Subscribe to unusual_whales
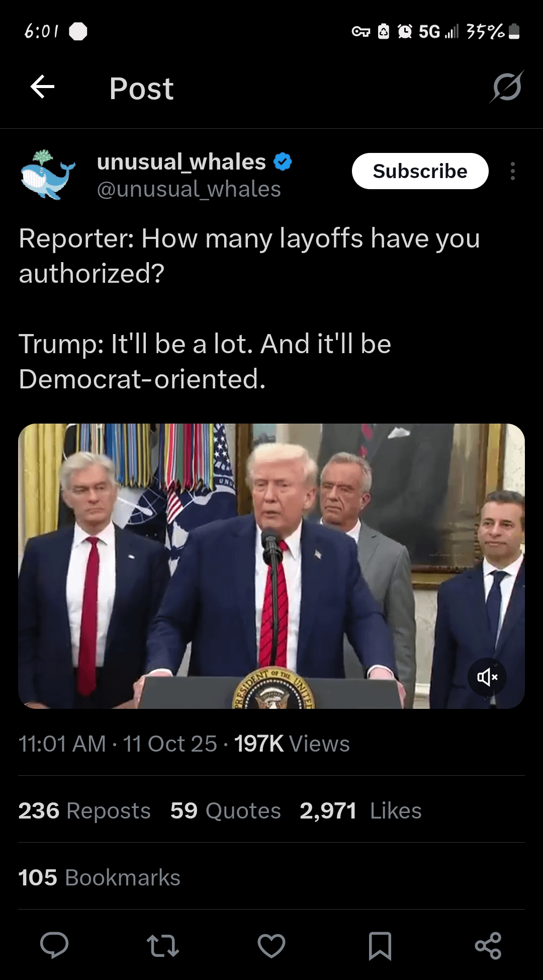Screen dimensions: 543x980 click(x=420, y=171)
